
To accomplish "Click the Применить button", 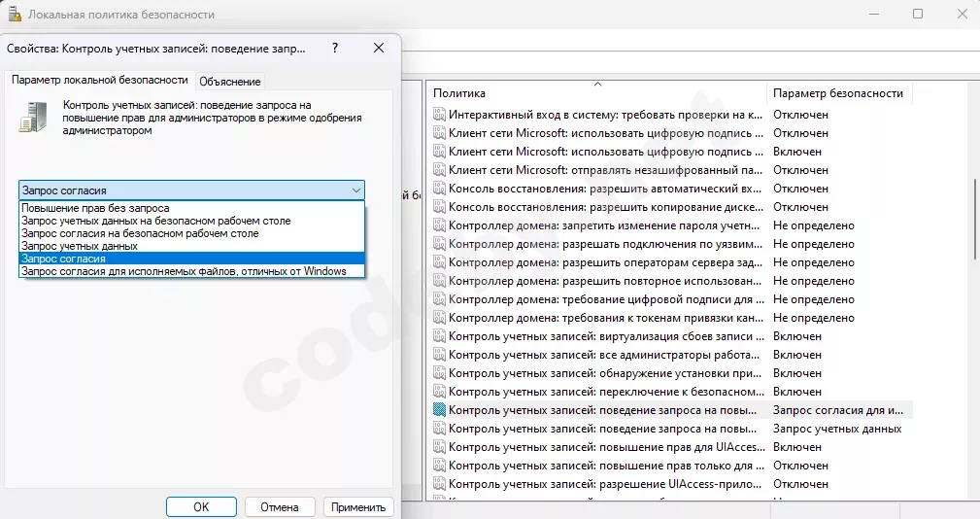I will pos(358,507).
